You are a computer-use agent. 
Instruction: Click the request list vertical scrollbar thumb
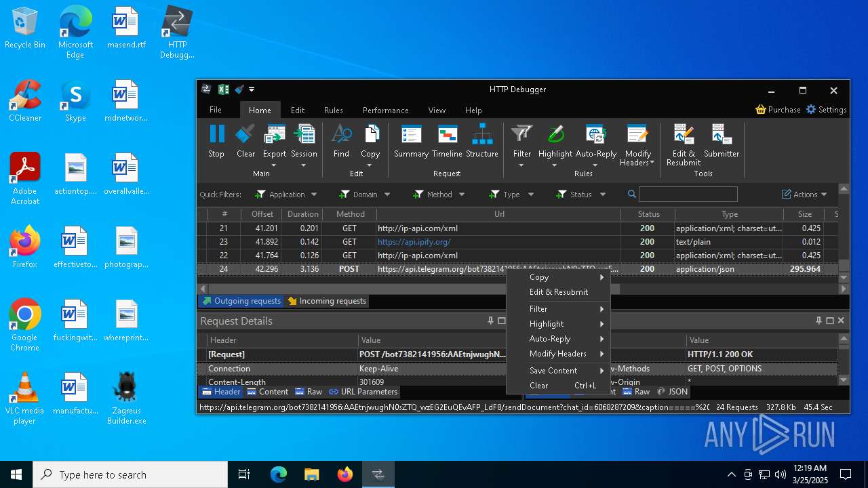(844, 265)
